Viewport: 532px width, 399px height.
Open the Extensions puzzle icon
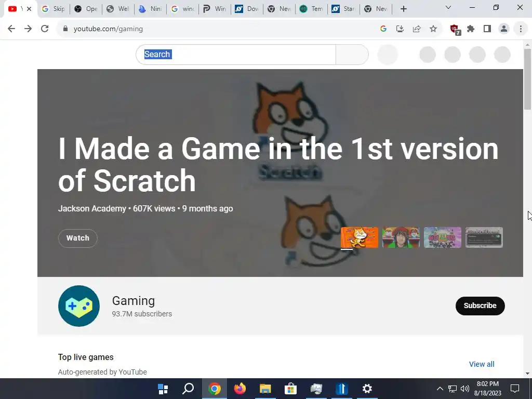coord(471,29)
